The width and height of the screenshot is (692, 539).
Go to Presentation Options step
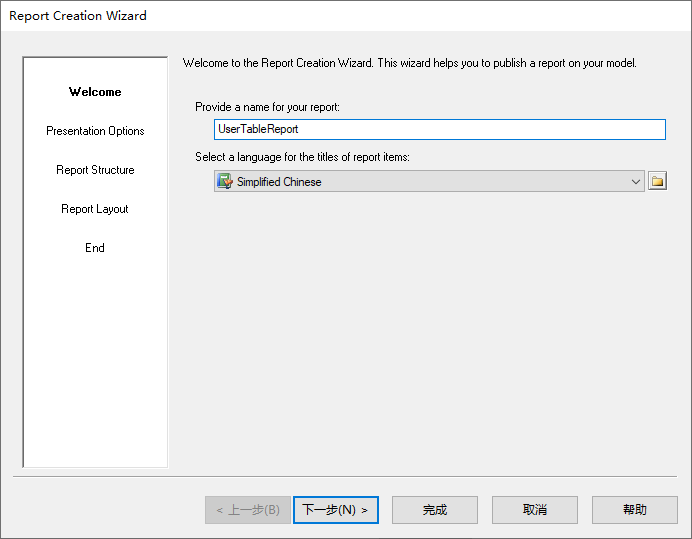(95, 131)
